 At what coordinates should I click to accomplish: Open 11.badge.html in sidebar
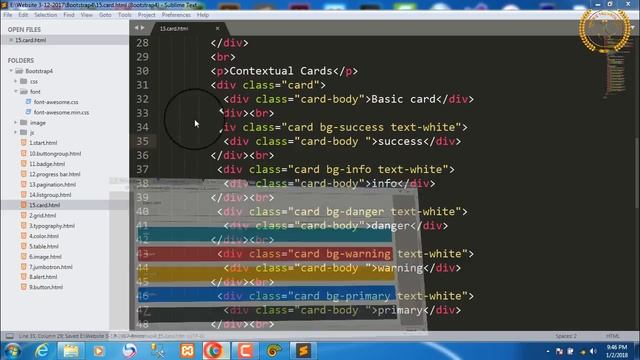[47, 164]
